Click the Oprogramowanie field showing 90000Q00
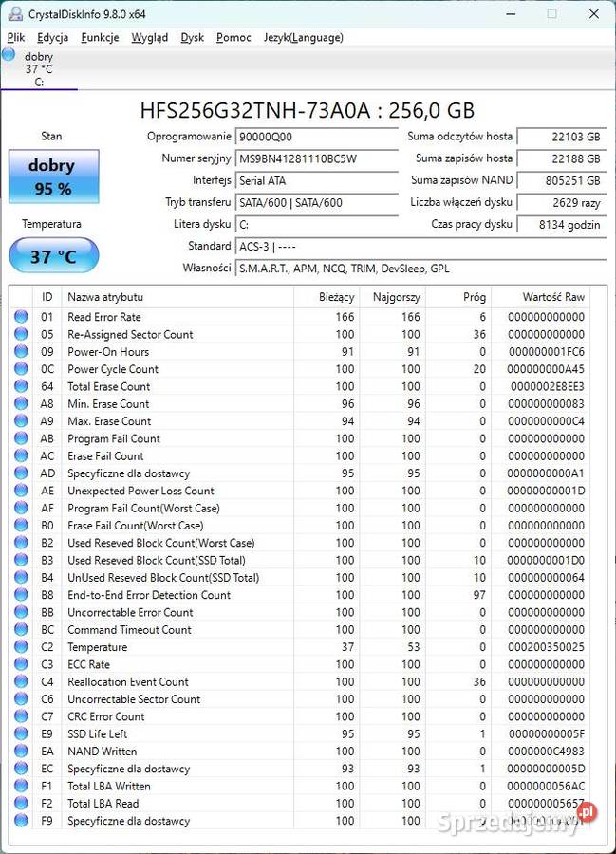This screenshot has width=616, height=854. pyautogui.click(x=316, y=137)
